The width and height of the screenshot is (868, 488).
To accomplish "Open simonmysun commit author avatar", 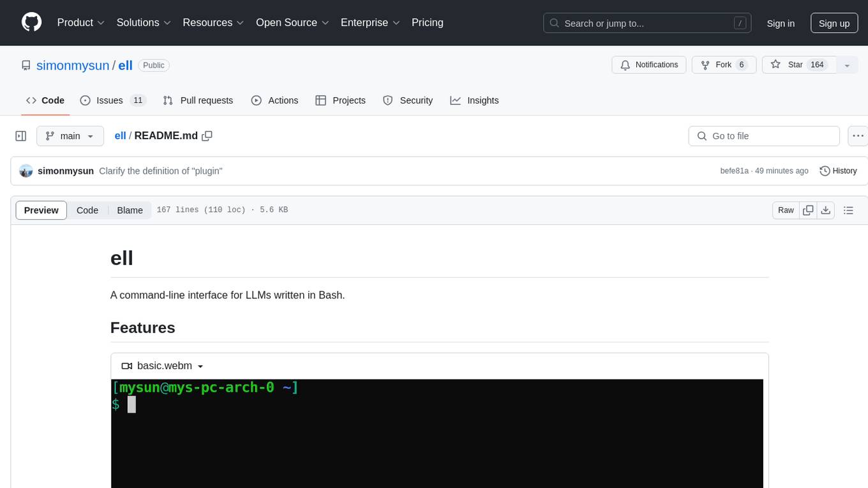I will click(26, 171).
